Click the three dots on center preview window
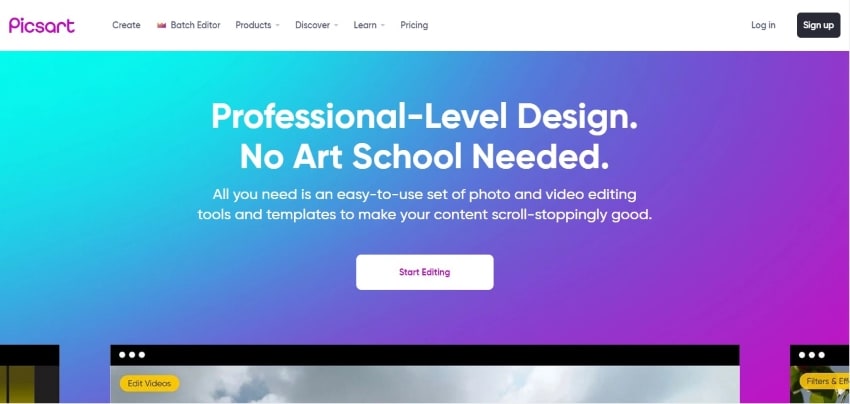Image resolution: width=850 pixels, height=404 pixels. click(x=132, y=355)
